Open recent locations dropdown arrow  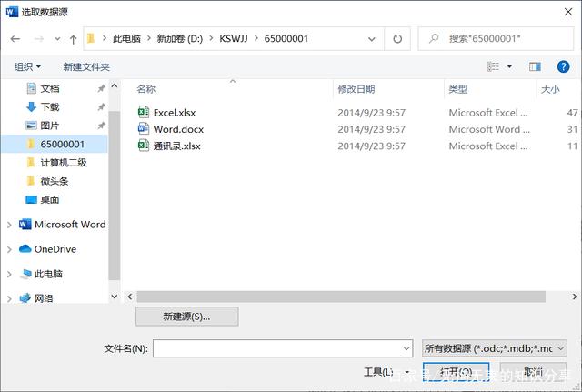click(x=57, y=38)
